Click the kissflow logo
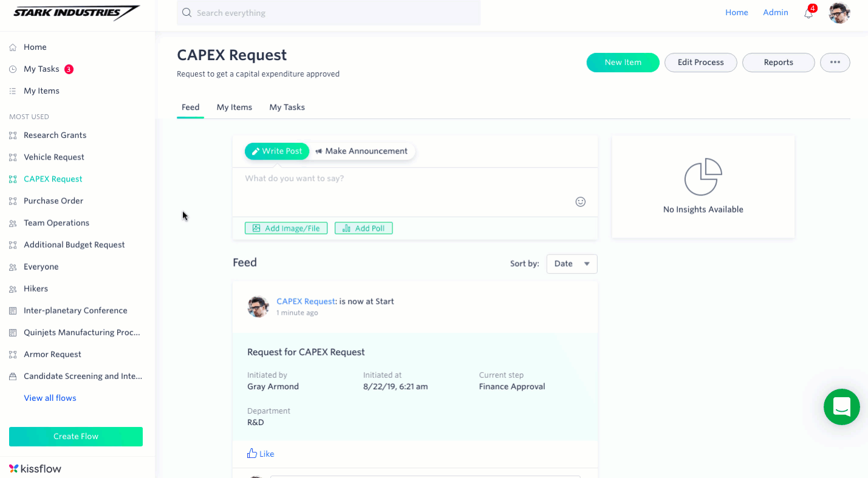The width and height of the screenshot is (868, 478). 35,468
